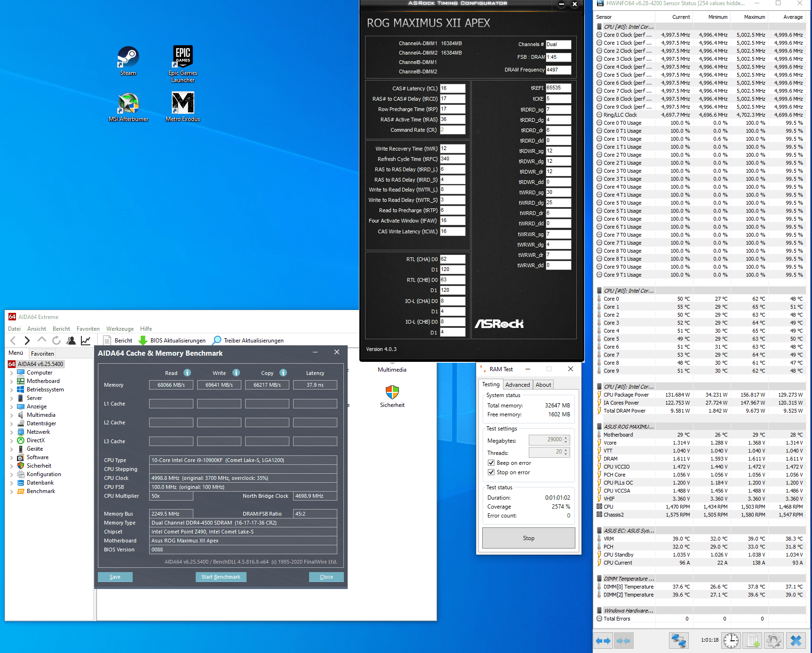
Task: Expand the Anzeige tree node
Action: [x=12, y=406]
